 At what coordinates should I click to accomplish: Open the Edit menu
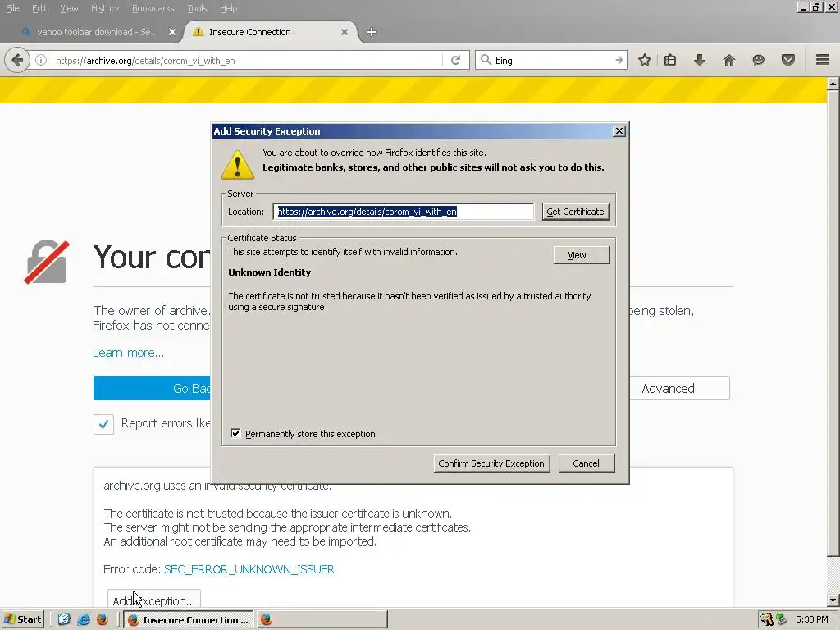tap(39, 8)
